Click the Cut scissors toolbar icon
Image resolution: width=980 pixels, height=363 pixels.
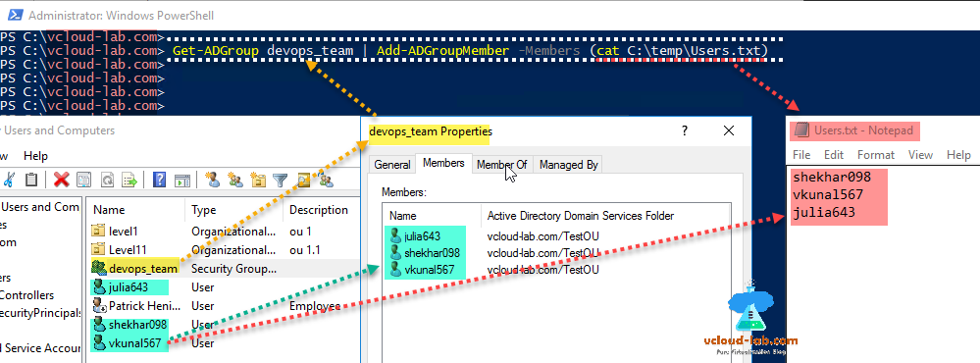pos(9,180)
